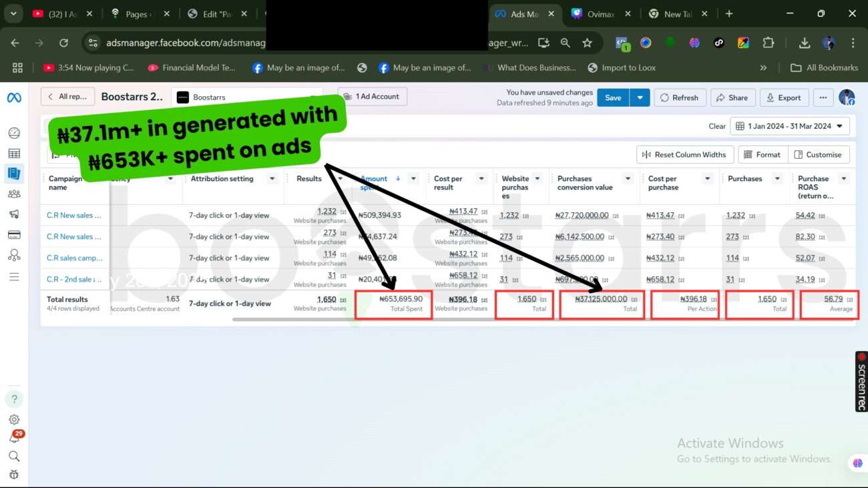Open the Attribution setting column dropdown
Screen dimensions: 868x488
point(272,179)
